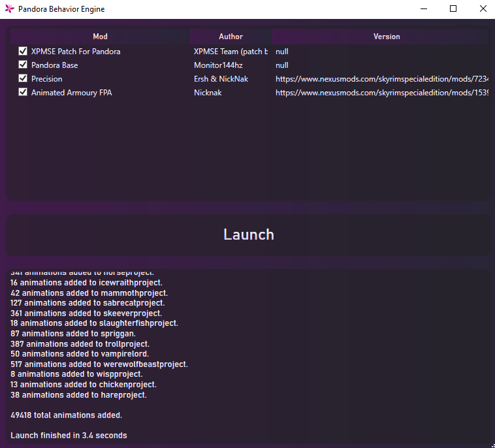Image resolution: width=495 pixels, height=448 pixels.
Task: Maximize the Pandora window
Action: pos(453,9)
